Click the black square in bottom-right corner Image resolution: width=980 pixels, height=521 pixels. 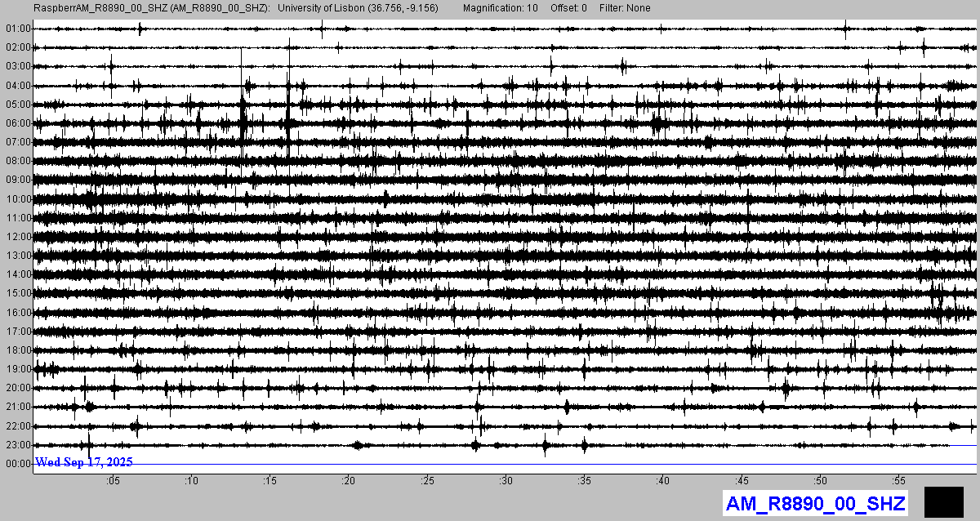pos(943,501)
